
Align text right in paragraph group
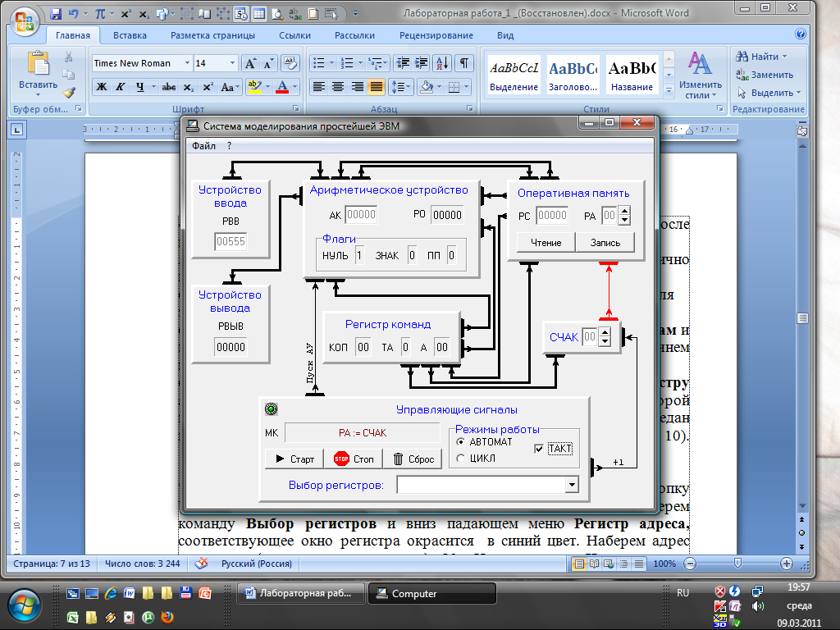pyautogui.click(x=358, y=87)
